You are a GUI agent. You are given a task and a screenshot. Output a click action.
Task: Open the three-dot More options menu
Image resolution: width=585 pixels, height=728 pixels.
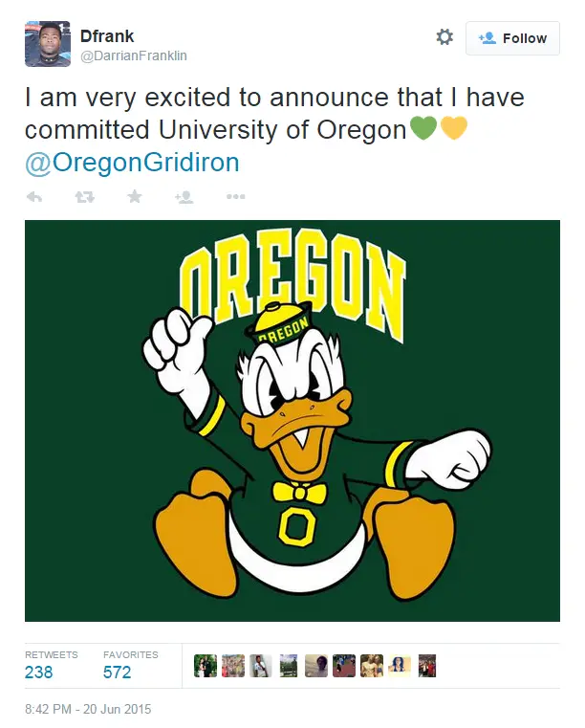click(x=235, y=197)
